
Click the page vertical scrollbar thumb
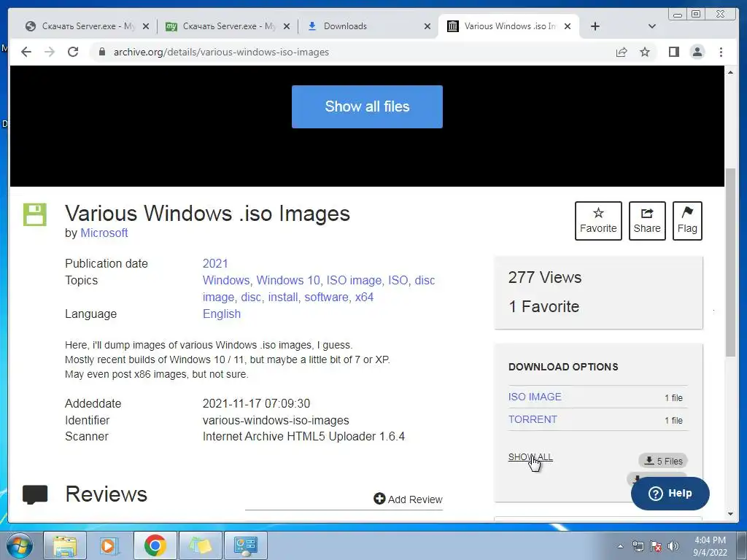730,262
